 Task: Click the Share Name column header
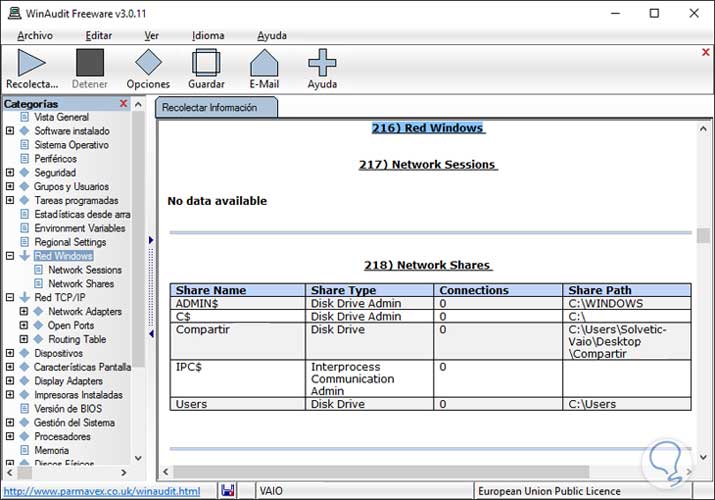(x=211, y=290)
